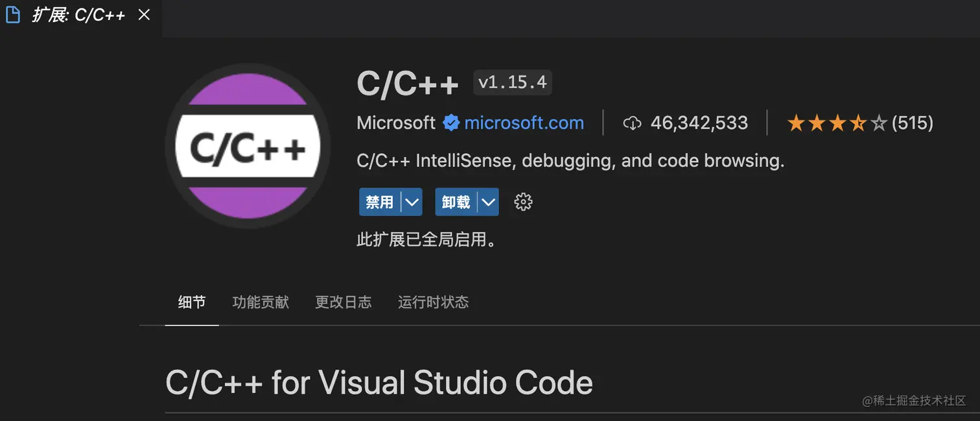Switch to the 功能贡献 tab
This screenshot has height=421, width=980.
tap(261, 302)
